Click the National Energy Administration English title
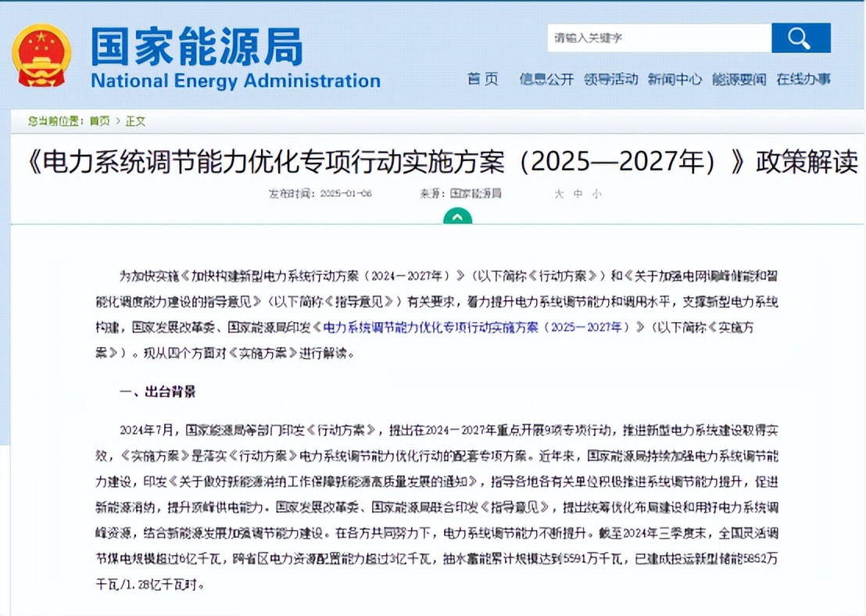This screenshot has width=866, height=616. point(236,81)
